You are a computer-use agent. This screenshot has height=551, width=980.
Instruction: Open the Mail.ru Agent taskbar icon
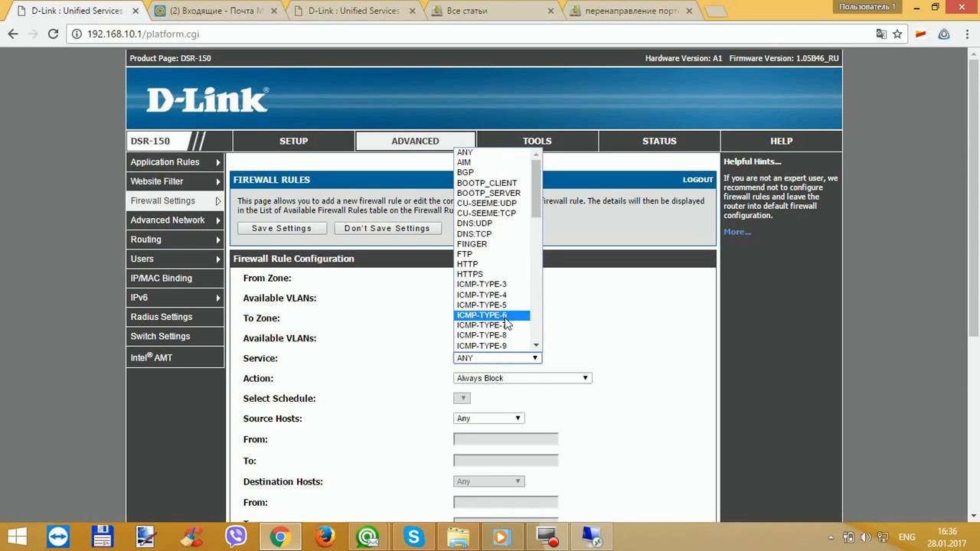[x=368, y=536]
